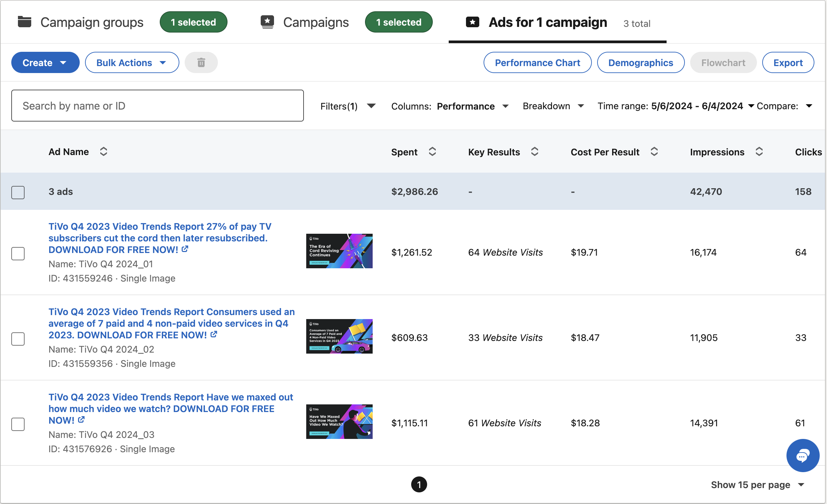Screen dimensions: 827x504
Task: Switch to the Campaign groups tab
Action: (x=92, y=23)
